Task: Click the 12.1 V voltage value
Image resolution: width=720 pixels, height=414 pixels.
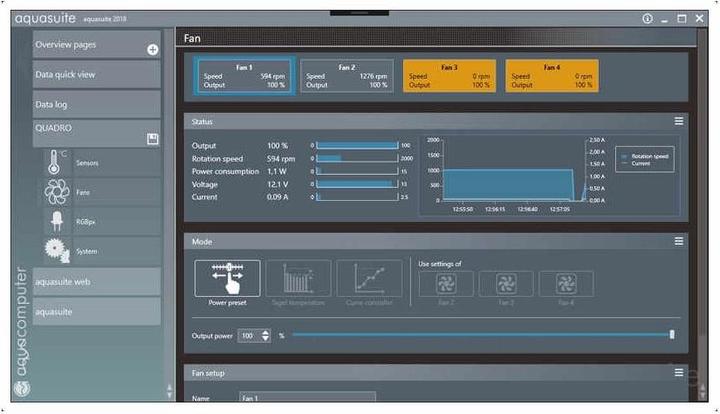Action: (277, 185)
